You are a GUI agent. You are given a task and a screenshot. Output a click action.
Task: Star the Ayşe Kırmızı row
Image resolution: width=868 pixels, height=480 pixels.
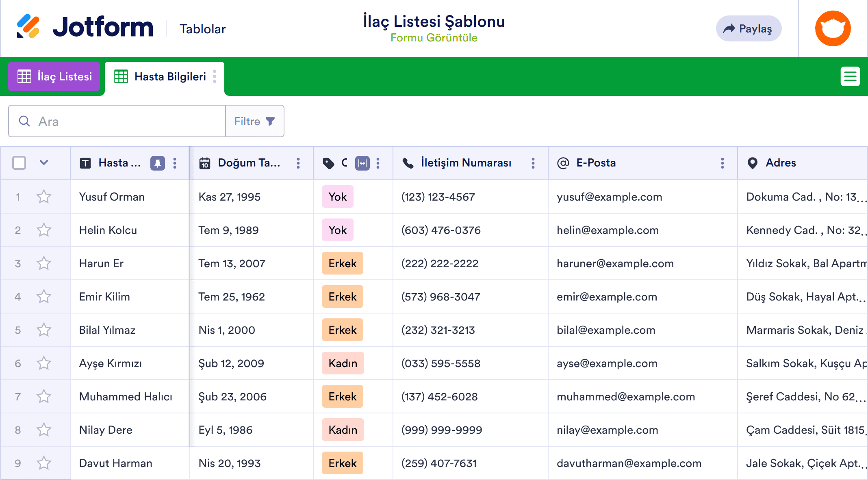44,363
